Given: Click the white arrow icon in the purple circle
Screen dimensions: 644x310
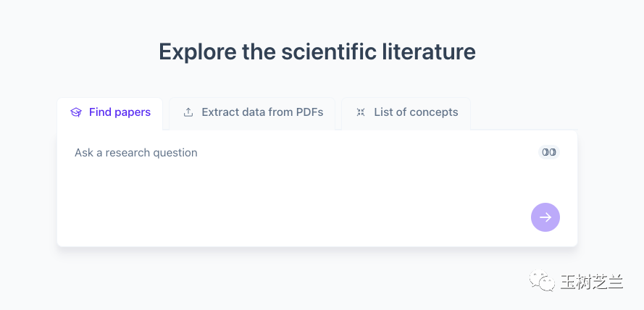Looking at the screenshot, I should tap(545, 217).
